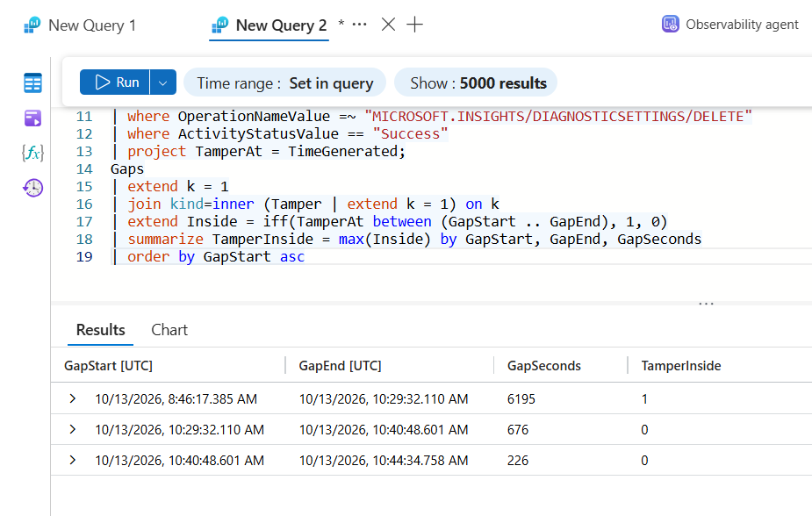Expand the row starting 8:46:17.385 AM
This screenshot has height=516, width=812.
[x=73, y=398]
